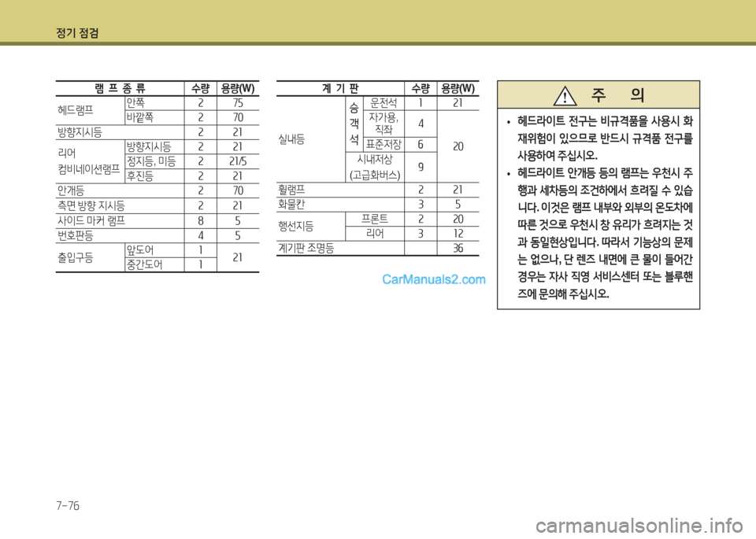The width and height of the screenshot is (756, 539).
Task: Select the '램 프 종 류' table header
Action: [x=120, y=88]
